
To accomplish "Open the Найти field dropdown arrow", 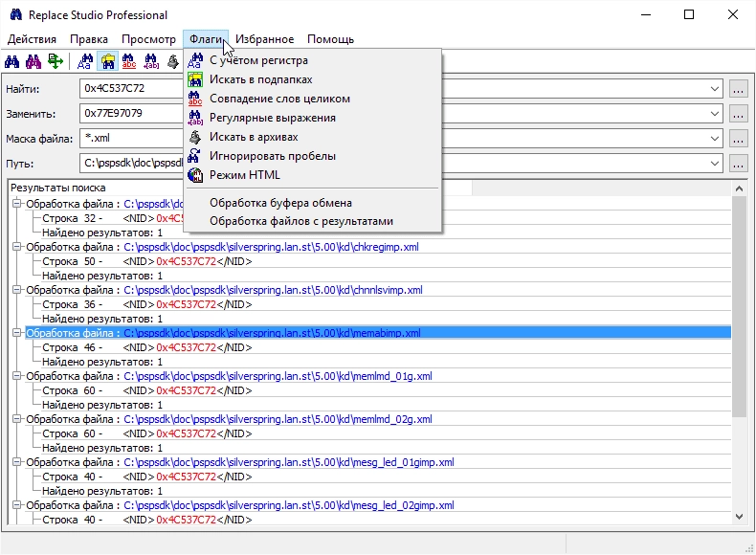I will (715, 89).
